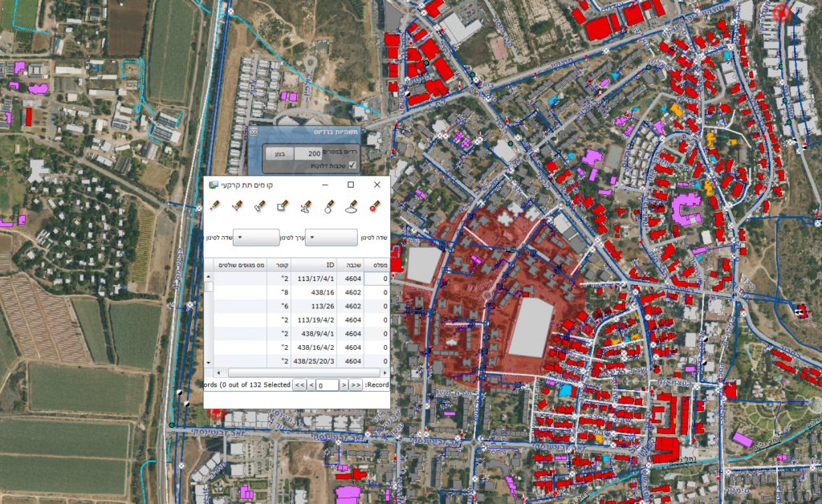Select the vertex chain selection pencil tool
The height and width of the screenshot is (504, 822).
pos(259,206)
